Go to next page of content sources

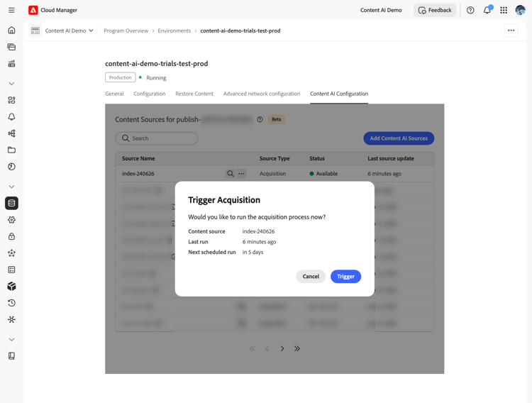[x=282, y=348]
